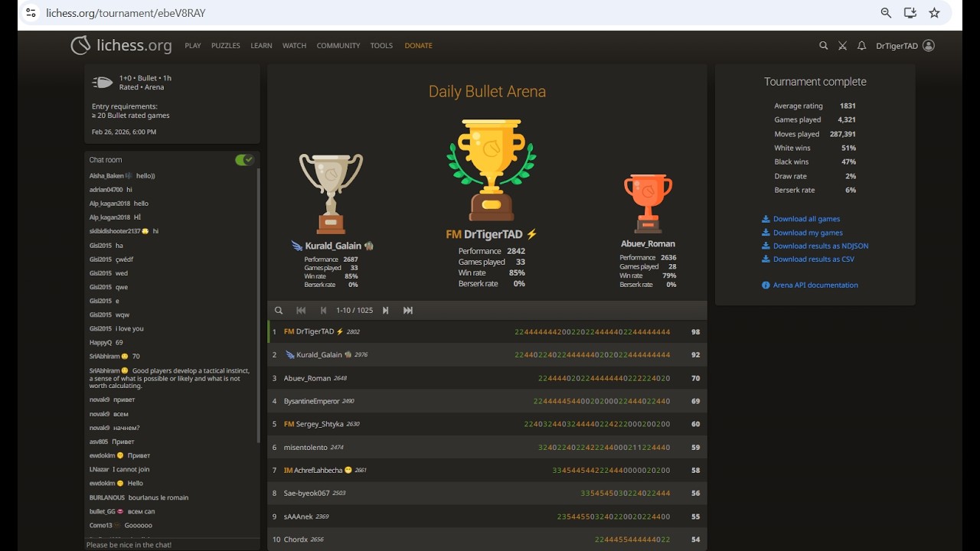Open the LEARN menu
Image resolution: width=980 pixels, height=551 pixels.
261,46
